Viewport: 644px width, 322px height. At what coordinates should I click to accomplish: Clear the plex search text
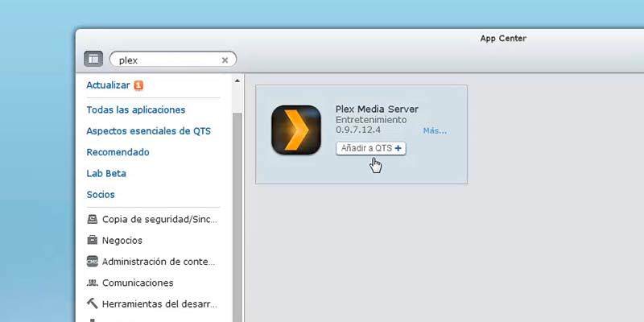[225, 60]
